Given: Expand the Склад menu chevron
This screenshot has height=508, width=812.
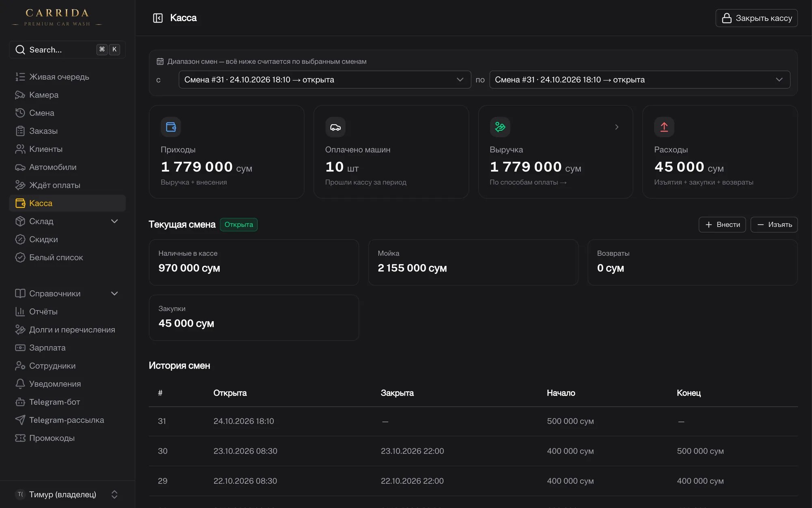Looking at the screenshot, I should pos(114,221).
